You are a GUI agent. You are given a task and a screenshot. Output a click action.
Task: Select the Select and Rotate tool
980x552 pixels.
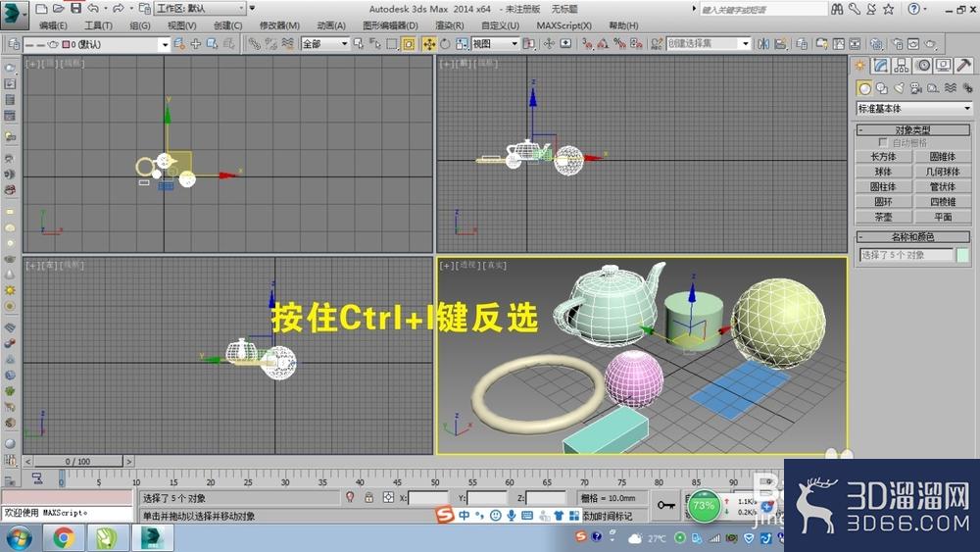point(445,44)
